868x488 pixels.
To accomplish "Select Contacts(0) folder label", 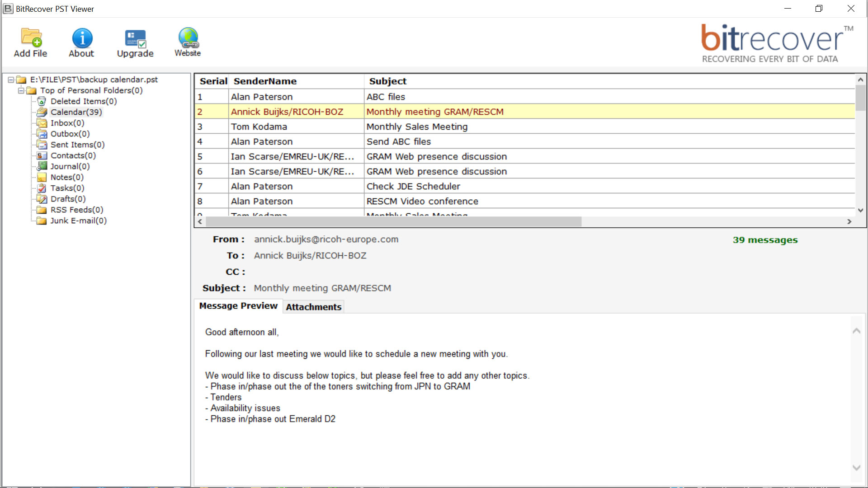I will pos(73,155).
